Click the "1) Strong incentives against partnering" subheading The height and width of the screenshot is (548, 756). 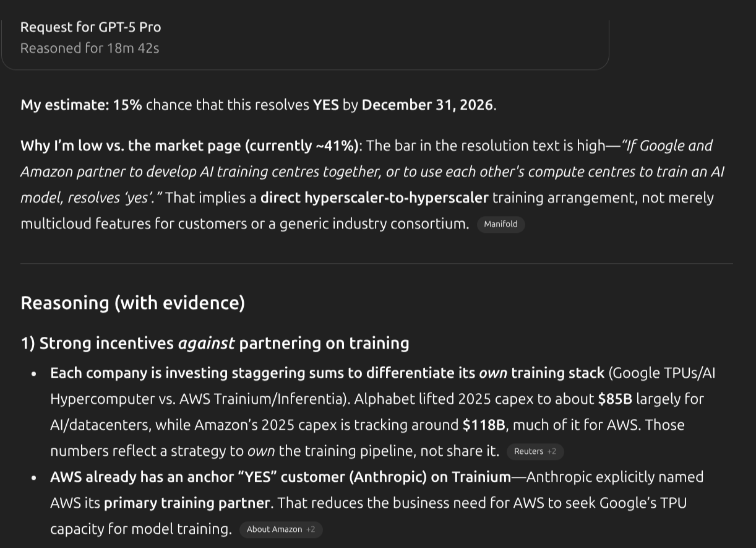pos(215,343)
